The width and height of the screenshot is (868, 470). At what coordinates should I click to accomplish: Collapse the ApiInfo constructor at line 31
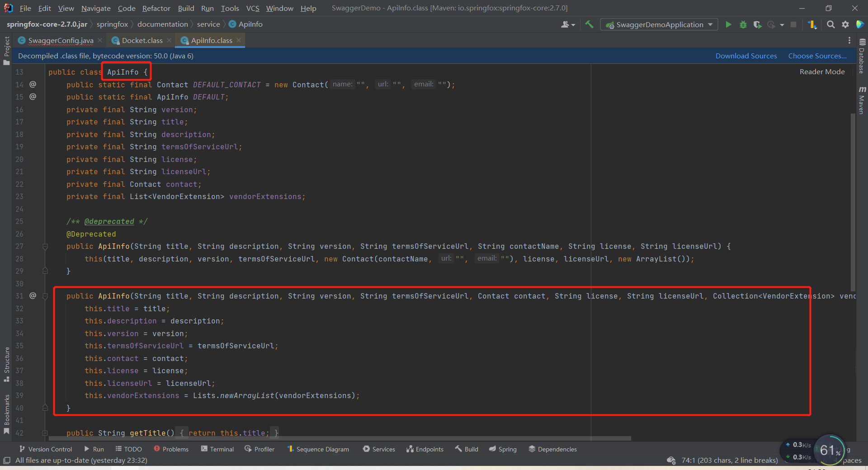[45, 296]
